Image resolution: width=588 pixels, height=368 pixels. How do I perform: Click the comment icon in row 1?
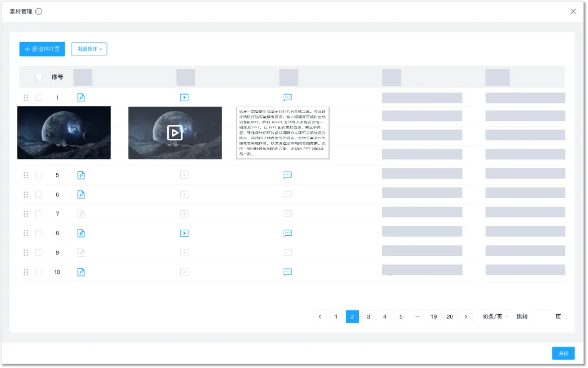287,97
